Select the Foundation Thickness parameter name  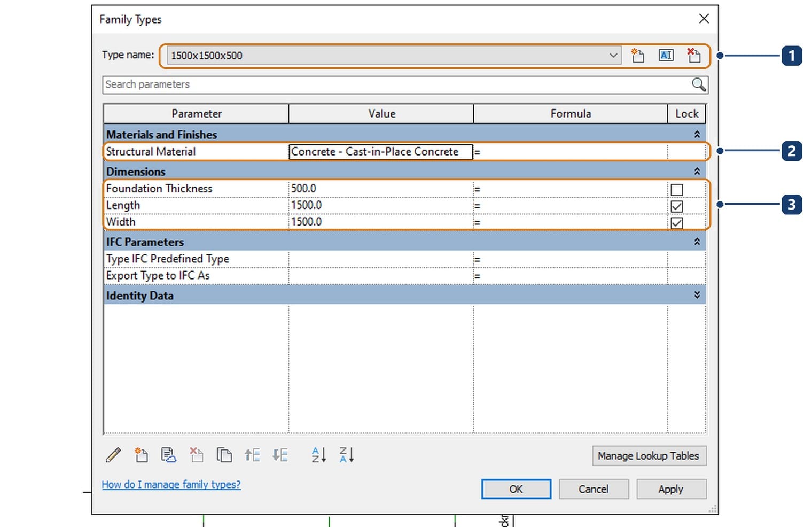[159, 189]
